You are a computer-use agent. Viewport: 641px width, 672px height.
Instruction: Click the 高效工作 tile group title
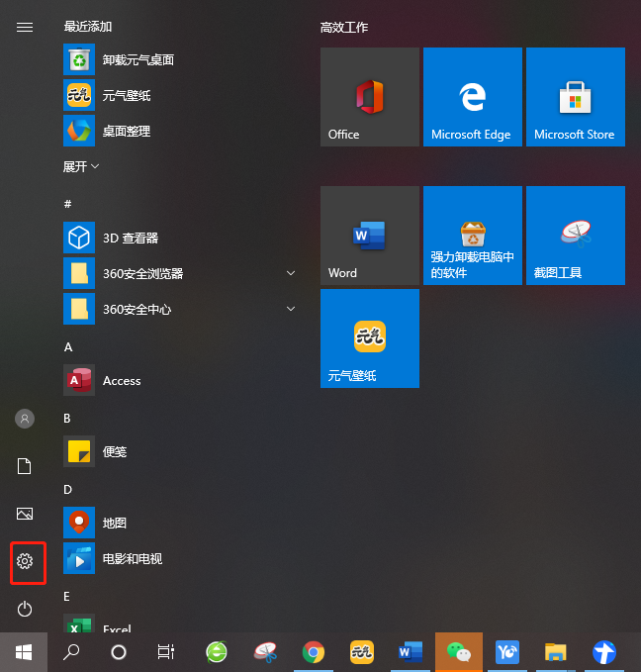click(344, 28)
